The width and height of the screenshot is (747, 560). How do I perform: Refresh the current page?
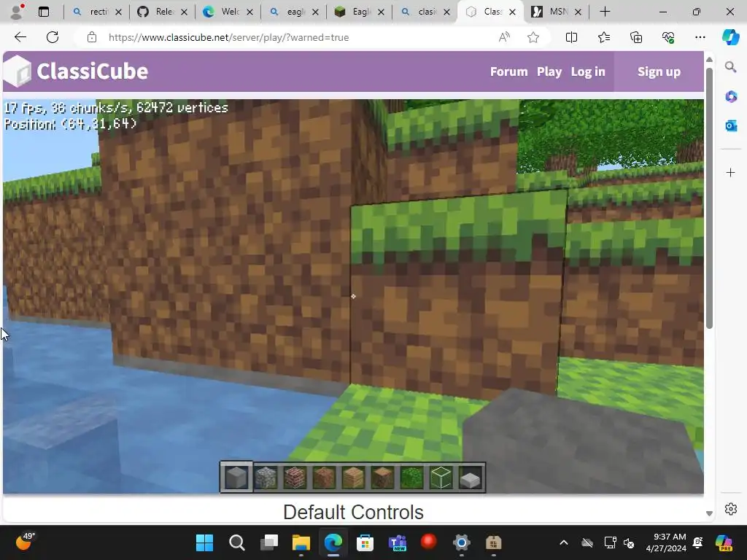point(53,37)
